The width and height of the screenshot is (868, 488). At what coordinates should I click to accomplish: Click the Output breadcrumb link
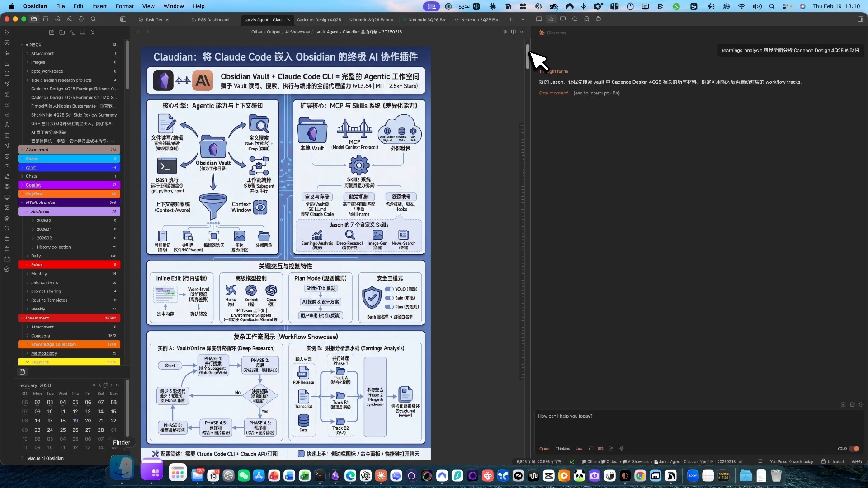point(274,32)
